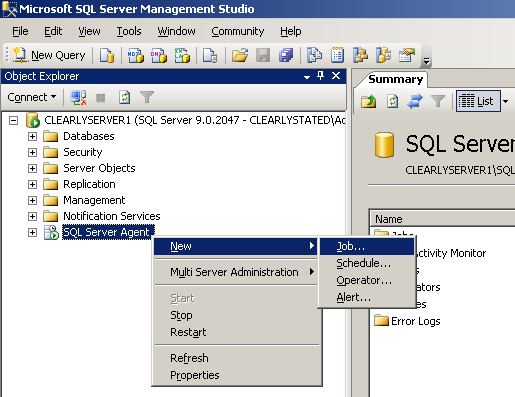Open the Object Explorer window position dropdown
The image size is (515, 397).
[x=307, y=77]
